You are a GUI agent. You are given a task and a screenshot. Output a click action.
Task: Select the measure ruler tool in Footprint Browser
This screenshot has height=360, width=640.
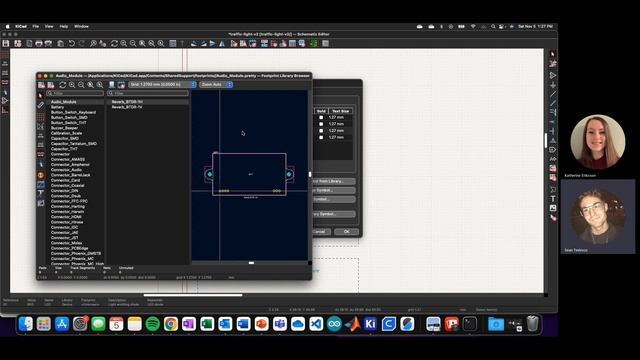coord(40,105)
